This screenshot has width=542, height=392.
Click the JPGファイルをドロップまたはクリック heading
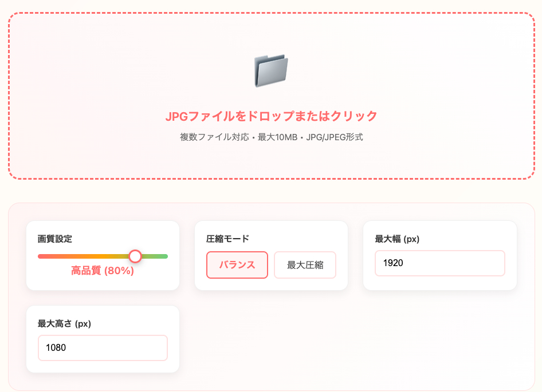pos(271,116)
